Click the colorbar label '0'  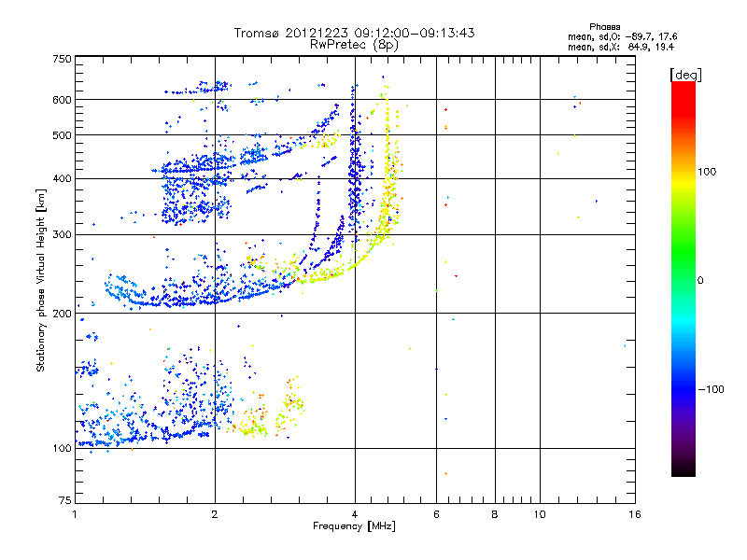coord(700,281)
